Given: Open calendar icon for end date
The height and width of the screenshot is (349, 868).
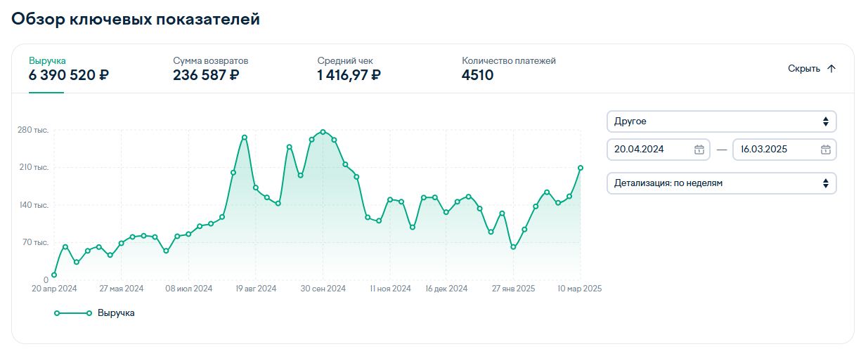Looking at the screenshot, I should [826, 150].
